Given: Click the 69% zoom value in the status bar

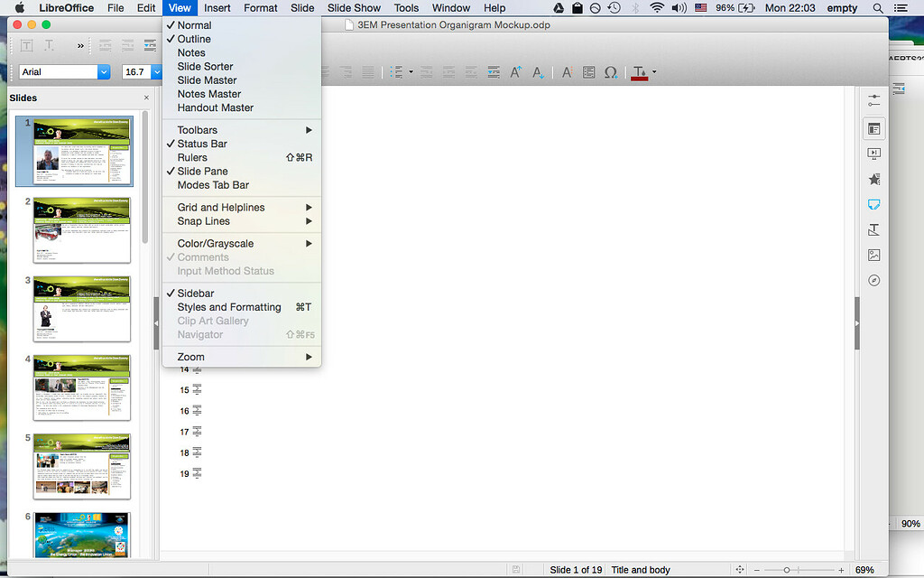Looking at the screenshot, I should point(864,570).
